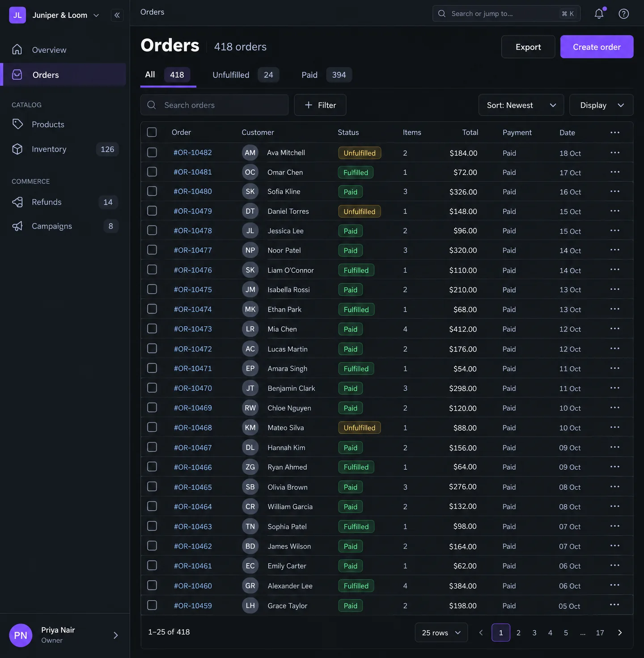This screenshot has height=658, width=644.
Task: Check the box for order #OR-10481
Action: pyautogui.click(x=152, y=172)
